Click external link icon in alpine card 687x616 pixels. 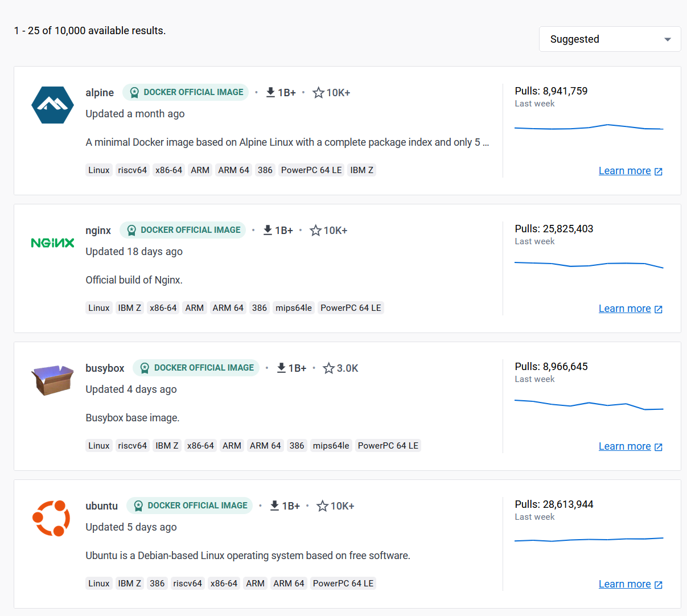tap(659, 171)
